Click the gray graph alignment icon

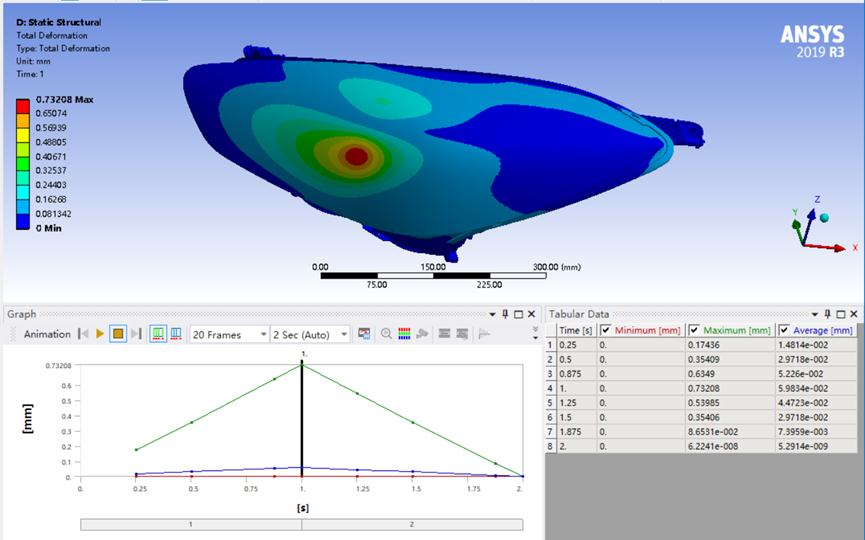click(x=484, y=334)
